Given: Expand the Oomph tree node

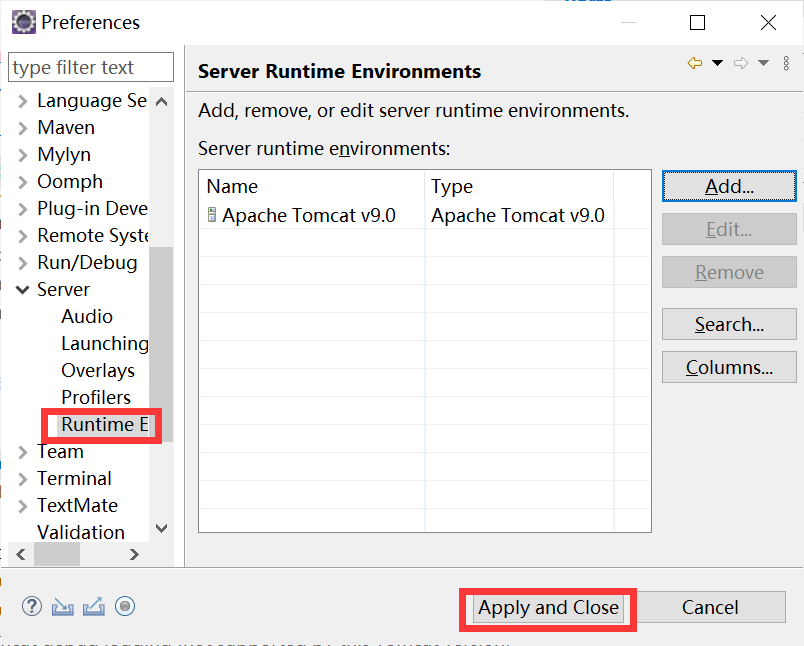Looking at the screenshot, I should 22,182.
